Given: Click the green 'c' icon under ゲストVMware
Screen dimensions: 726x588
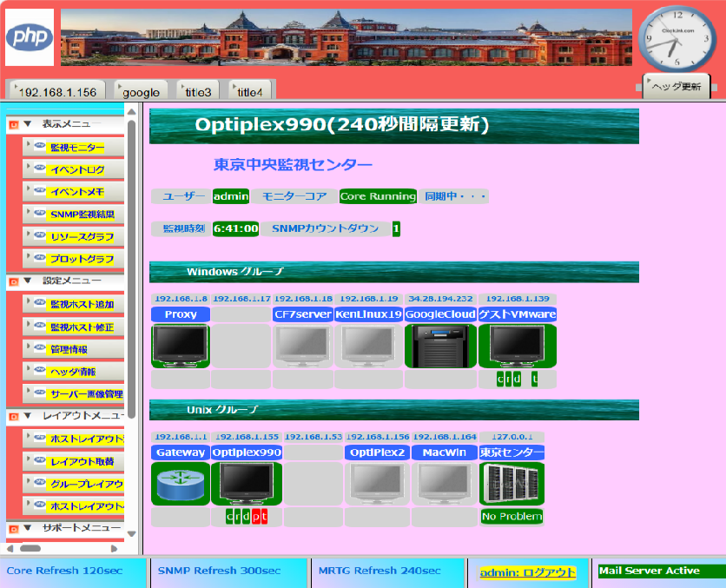Looking at the screenshot, I should click(500, 379).
